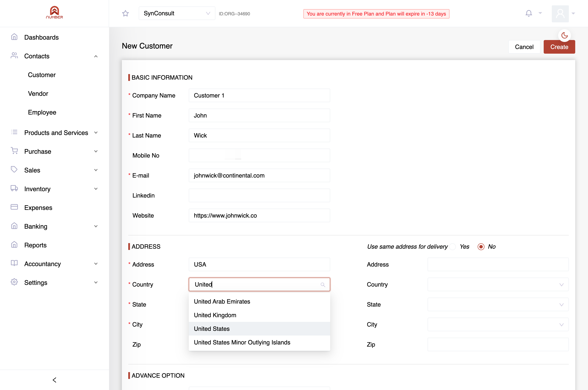Open delivery Country dropdown
Viewport: 588px width, 390px height.
pyautogui.click(x=498, y=284)
